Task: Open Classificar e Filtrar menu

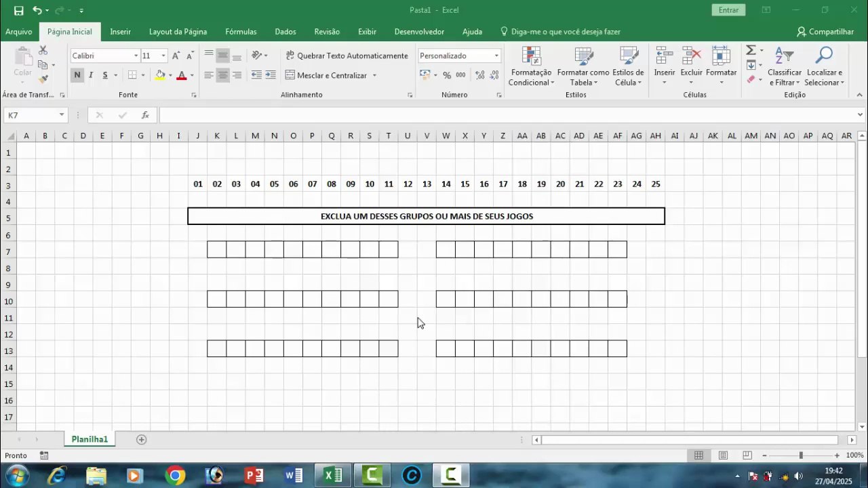Action: (785, 66)
